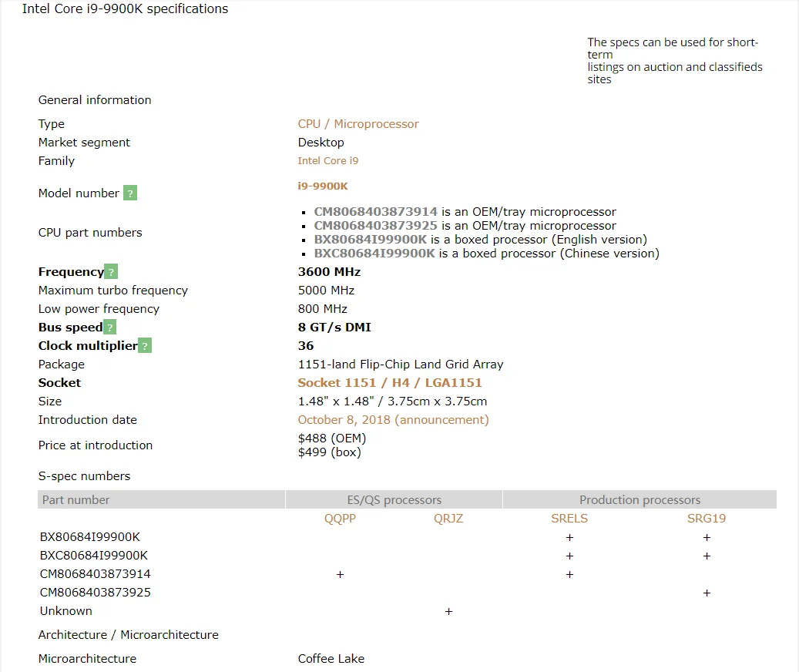Click the Price at introduction label
This screenshot has height=672, width=799.
(96, 445)
